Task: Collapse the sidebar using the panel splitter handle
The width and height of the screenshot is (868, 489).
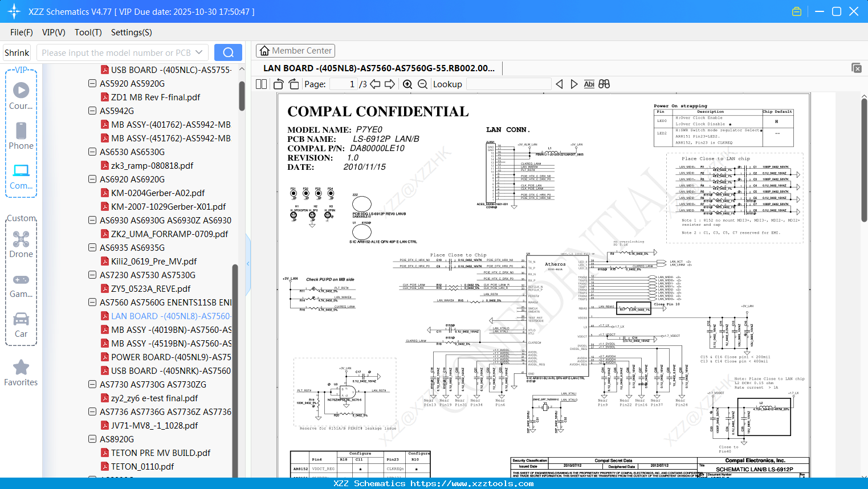Action: [x=248, y=264]
